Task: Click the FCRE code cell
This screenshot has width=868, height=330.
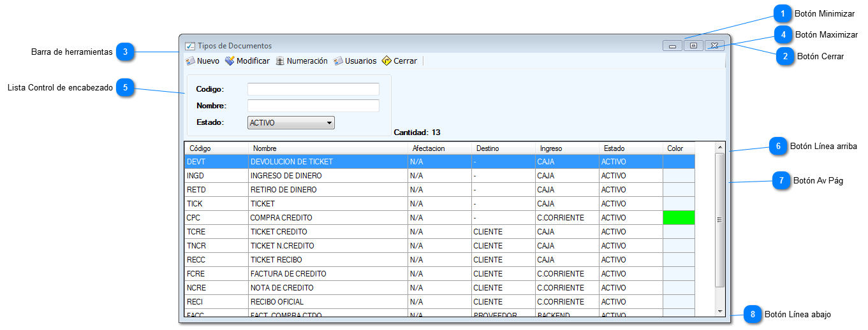Action: coord(216,274)
